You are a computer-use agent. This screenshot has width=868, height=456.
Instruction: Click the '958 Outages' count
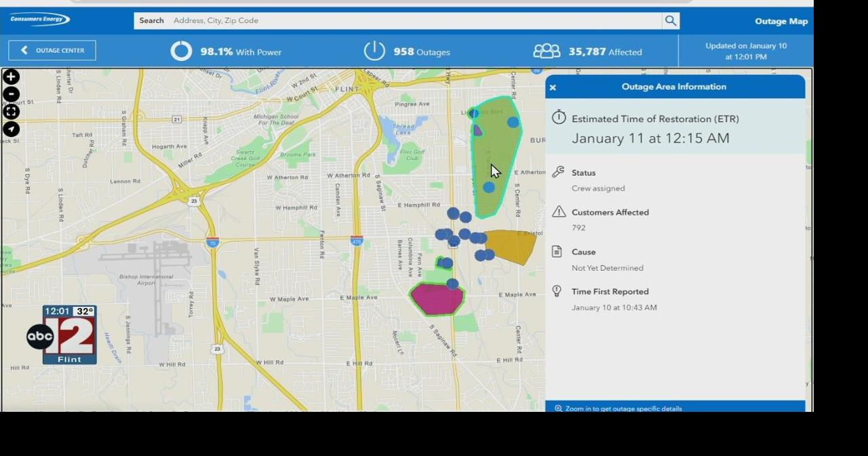(421, 52)
